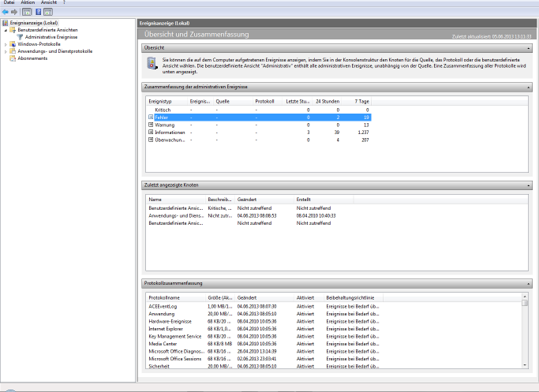This screenshot has height=392, width=539.
Task: Open the Ansicht menu
Action: point(49,2)
